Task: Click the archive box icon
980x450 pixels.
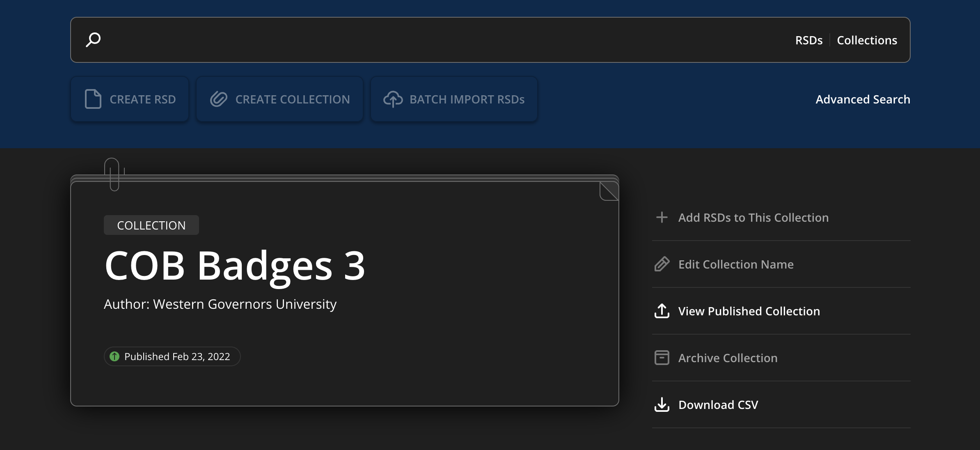Action: [662, 358]
